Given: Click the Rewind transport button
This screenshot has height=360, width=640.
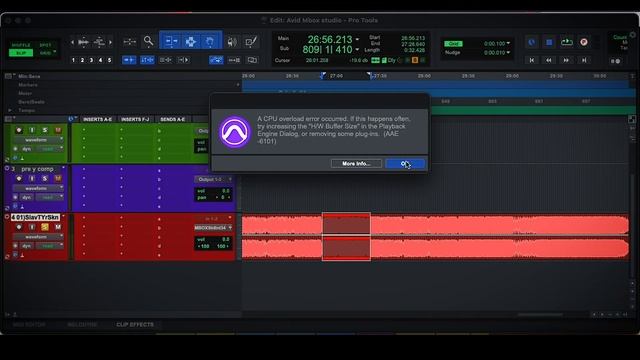Looking at the screenshot, I should pyautogui.click(x=549, y=60).
